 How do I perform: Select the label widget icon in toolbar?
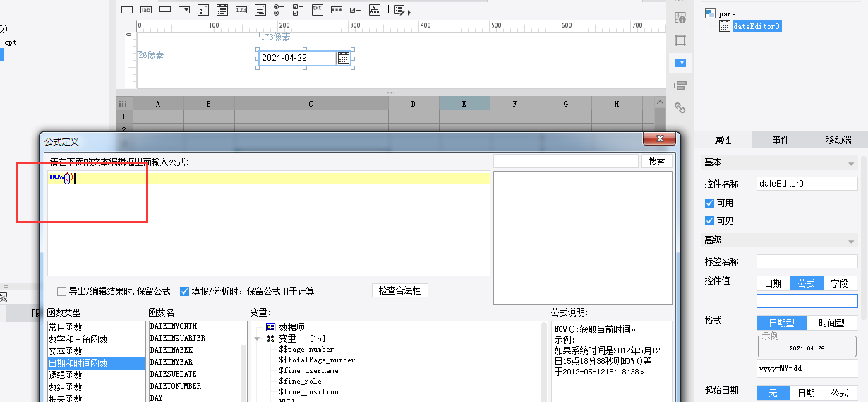(146, 10)
